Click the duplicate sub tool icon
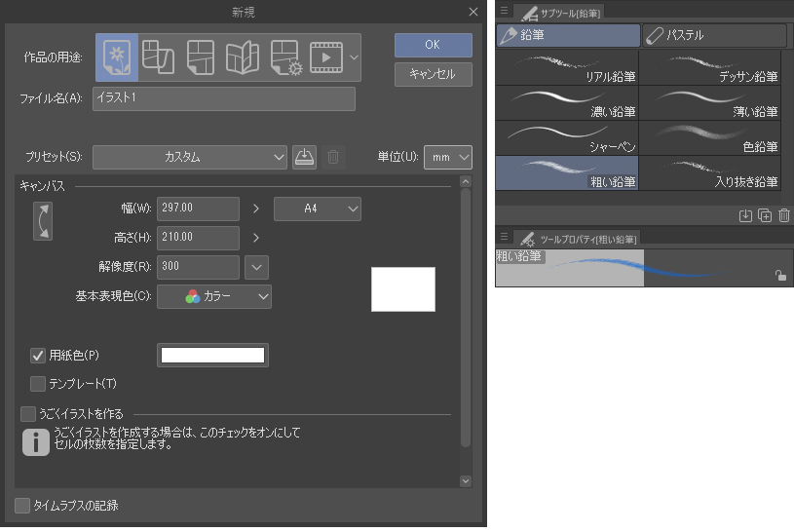Viewport: 794px width, 532px height. [765, 216]
